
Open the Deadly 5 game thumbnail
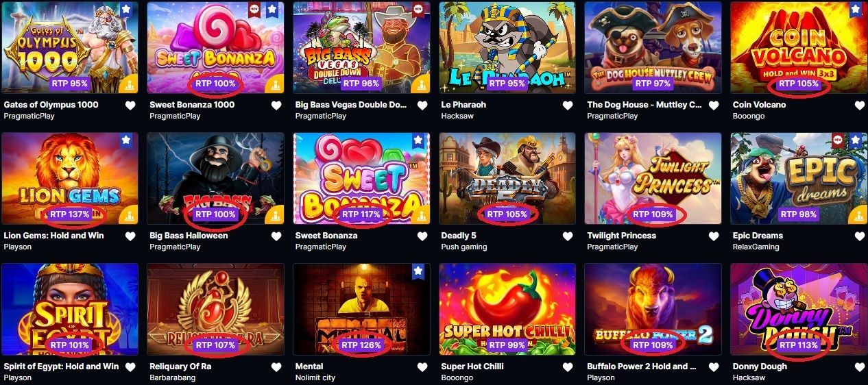pyautogui.click(x=507, y=178)
